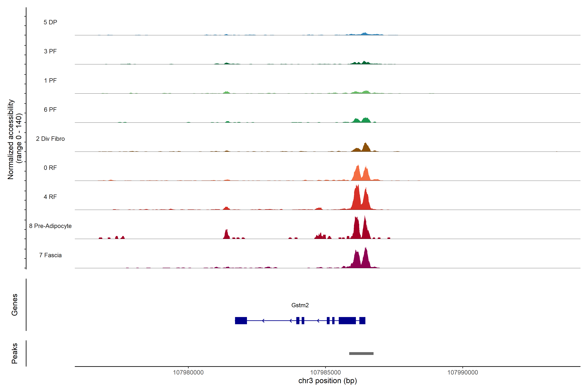Screen dimensions: 588x392
Task: Click the leftmost Gstm2 exon block
Action: (241, 320)
